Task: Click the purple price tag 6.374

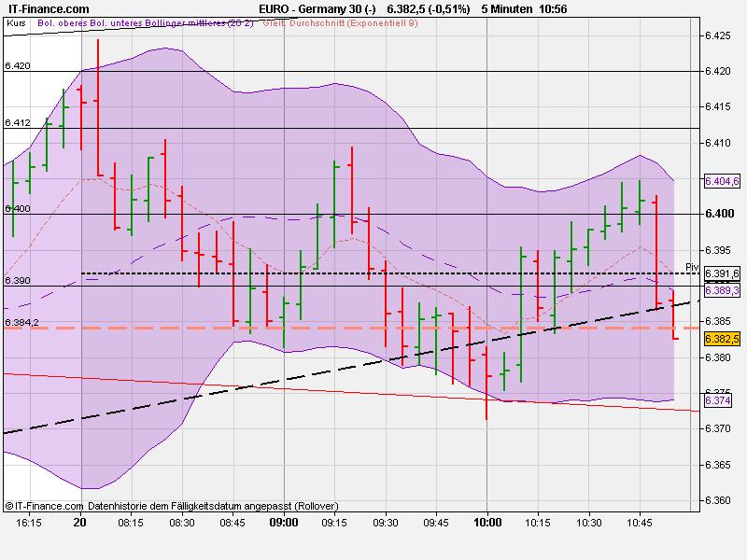Action: pyautogui.click(x=719, y=402)
